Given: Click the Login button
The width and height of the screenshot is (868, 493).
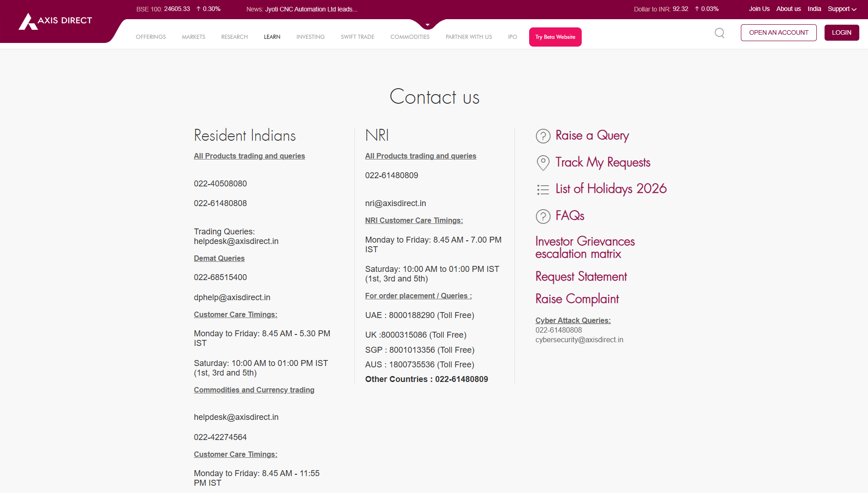Looking at the screenshot, I should click(x=842, y=32).
